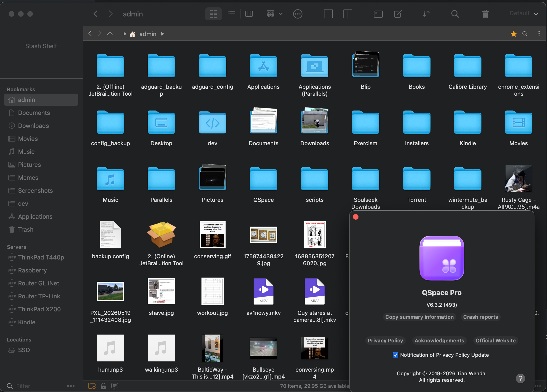
Task: Open the sidebar options ellipsis menu
Action: point(71,386)
